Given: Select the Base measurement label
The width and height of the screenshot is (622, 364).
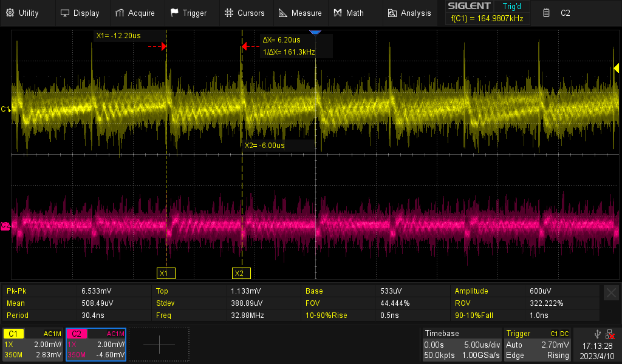Looking at the screenshot, I should click(314, 291).
